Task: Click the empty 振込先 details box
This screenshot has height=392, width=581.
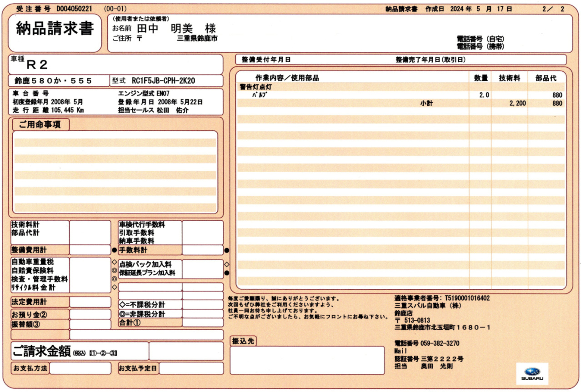Action: pyautogui.click(x=307, y=360)
